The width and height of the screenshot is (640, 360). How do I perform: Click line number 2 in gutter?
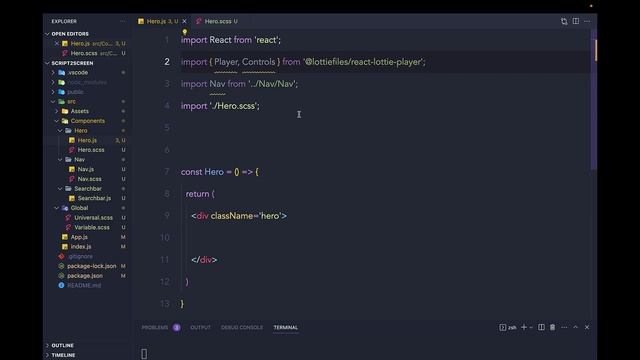[167, 62]
